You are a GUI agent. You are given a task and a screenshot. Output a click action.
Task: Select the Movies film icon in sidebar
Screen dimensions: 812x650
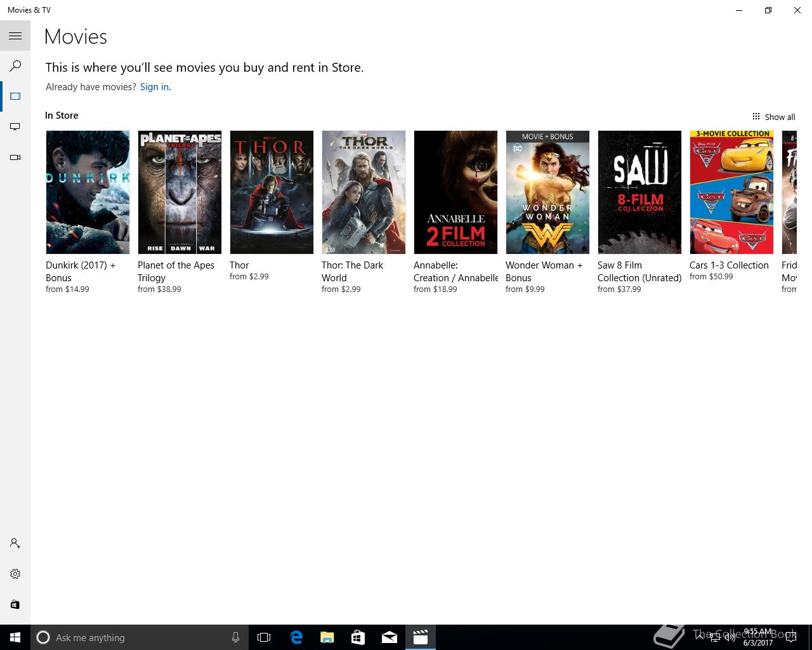[15, 96]
